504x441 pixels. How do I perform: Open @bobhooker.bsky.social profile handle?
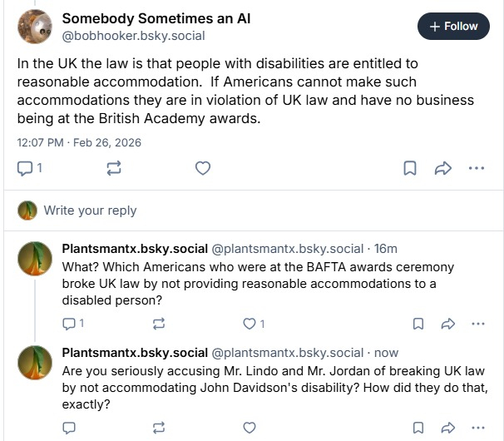133,36
